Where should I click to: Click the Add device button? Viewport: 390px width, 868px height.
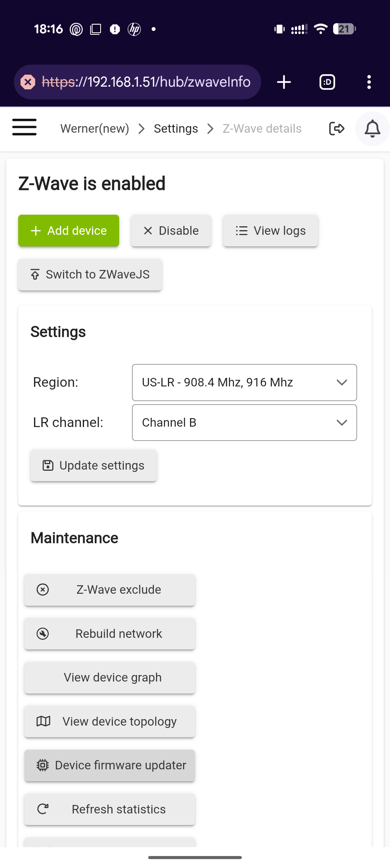pyautogui.click(x=69, y=231)
